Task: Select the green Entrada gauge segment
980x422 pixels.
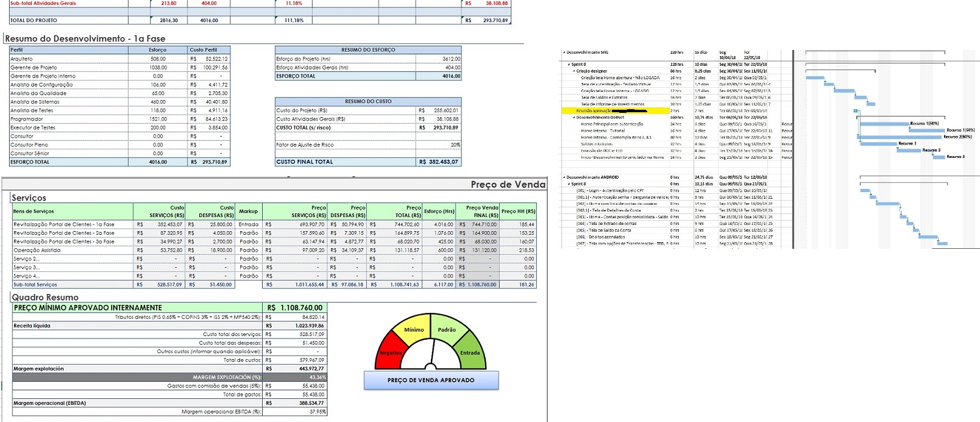Action: (x=469, y=352)
